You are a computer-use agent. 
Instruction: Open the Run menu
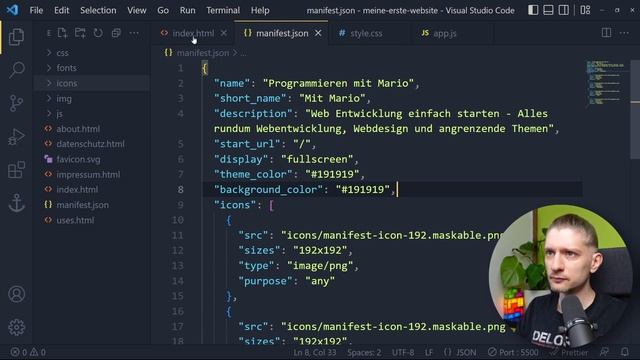[187, 10]
